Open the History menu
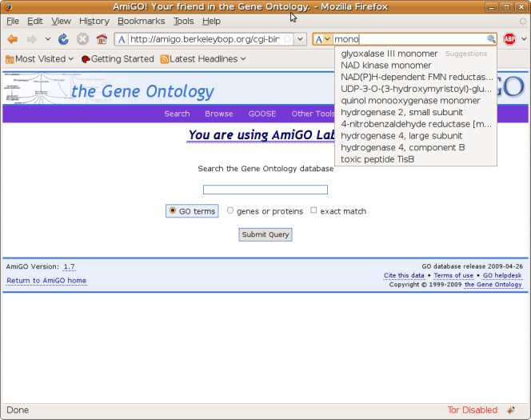 [x=94, y=21]
